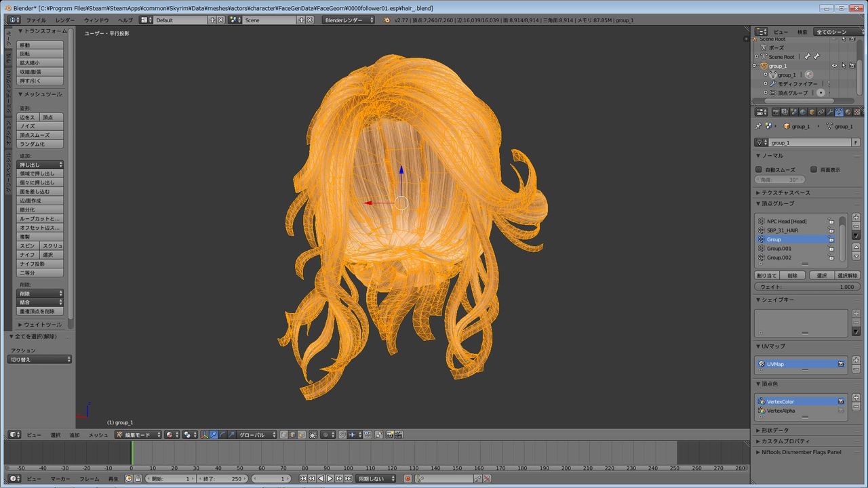The height and width of the screenshot is (488, 868).
Task: Click the 重複頂点を削除 button
Action: point(40,311)
